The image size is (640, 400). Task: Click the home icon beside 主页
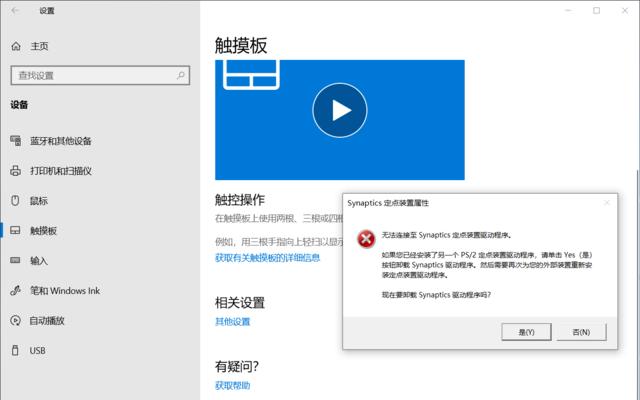(16, 46)
